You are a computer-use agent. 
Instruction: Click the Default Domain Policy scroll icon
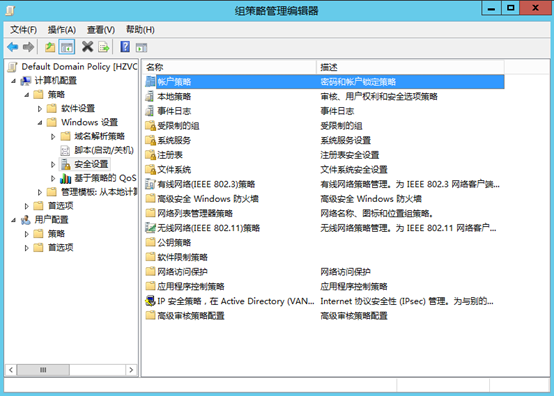12,67
